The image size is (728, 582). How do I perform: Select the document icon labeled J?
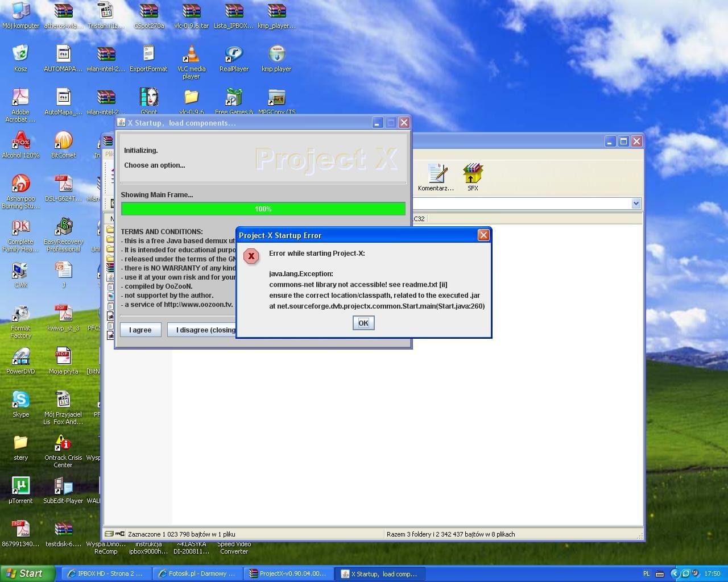(63, 275)
